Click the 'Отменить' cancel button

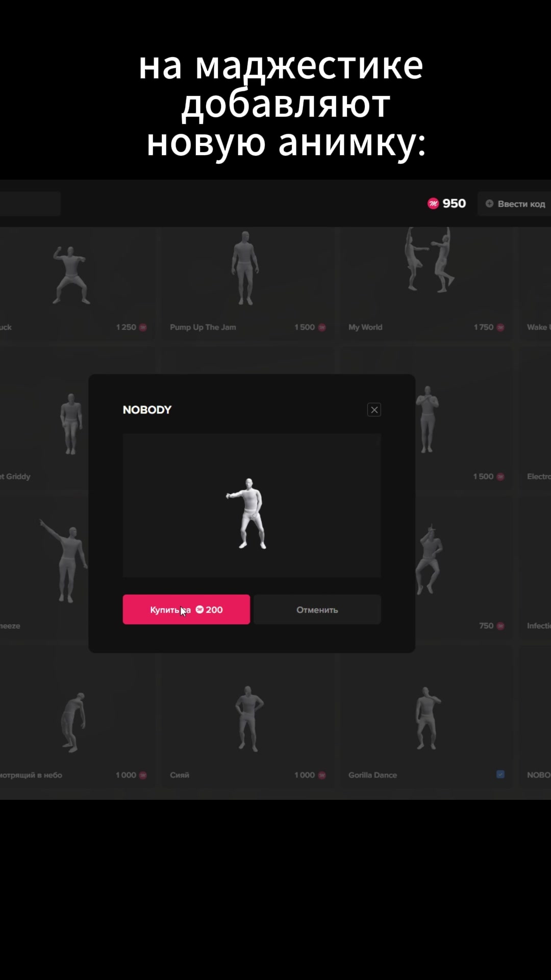317,609
